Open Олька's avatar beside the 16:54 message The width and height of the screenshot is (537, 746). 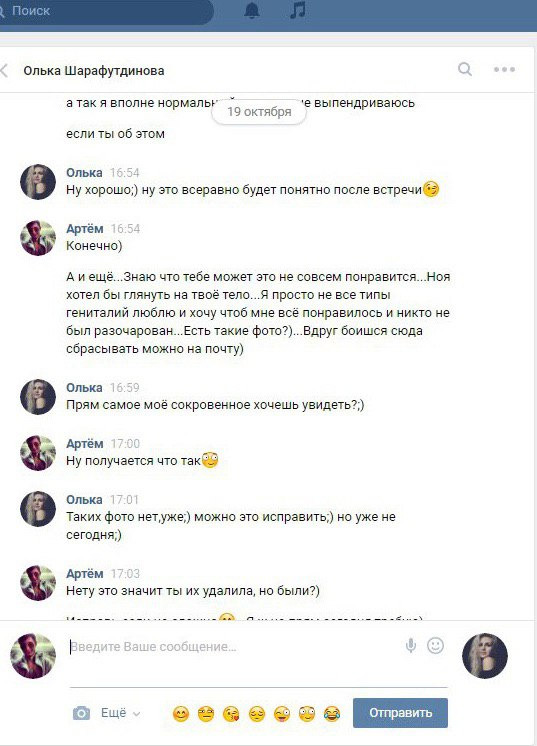pos(38,182)
